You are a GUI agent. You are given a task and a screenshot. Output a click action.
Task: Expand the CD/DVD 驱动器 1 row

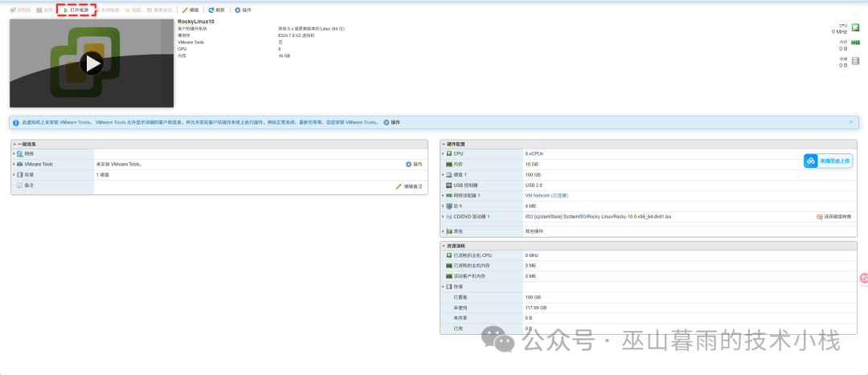[x=443, y=217]
